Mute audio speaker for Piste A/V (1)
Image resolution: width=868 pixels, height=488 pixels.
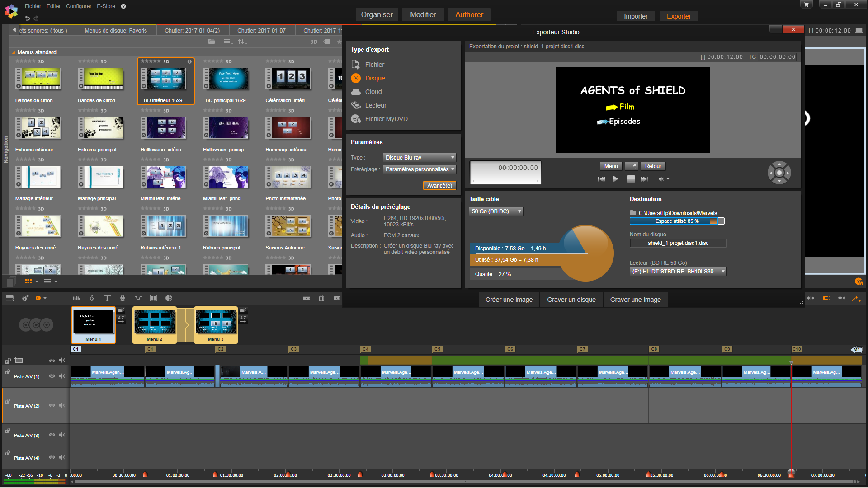coord(62,376)
